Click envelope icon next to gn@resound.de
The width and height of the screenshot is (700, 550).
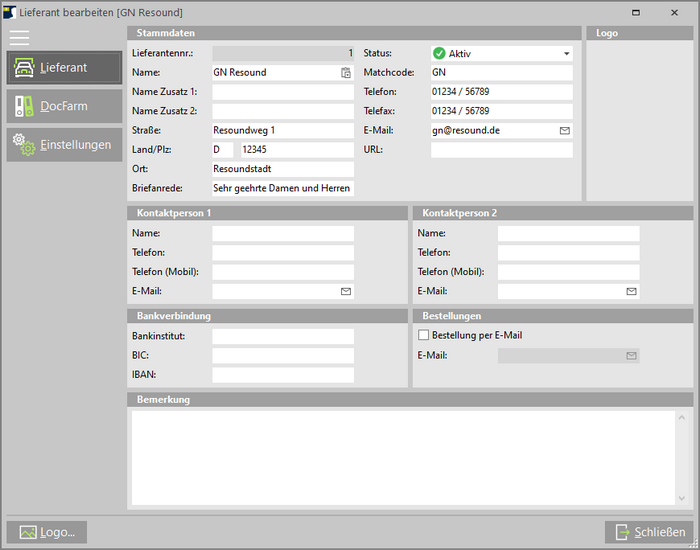564,131
